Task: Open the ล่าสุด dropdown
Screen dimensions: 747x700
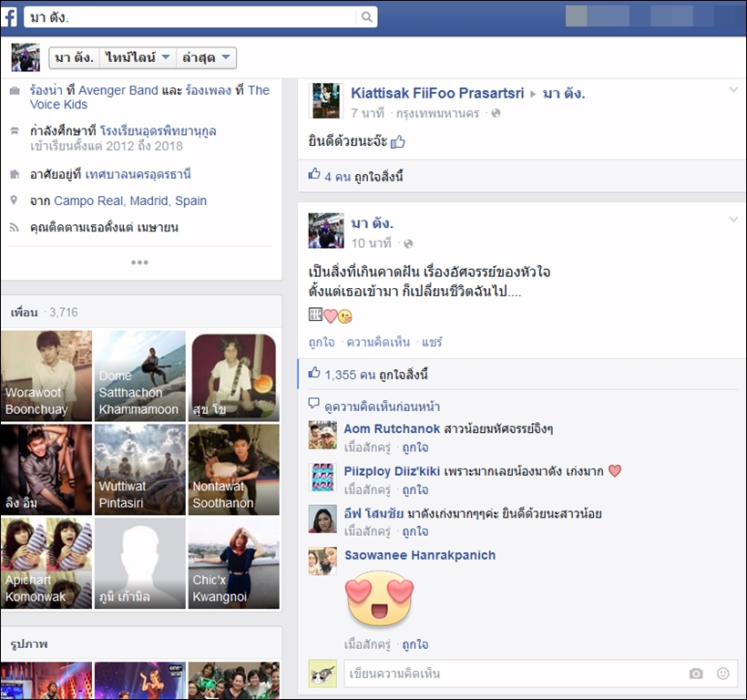Action: [206, 58]
